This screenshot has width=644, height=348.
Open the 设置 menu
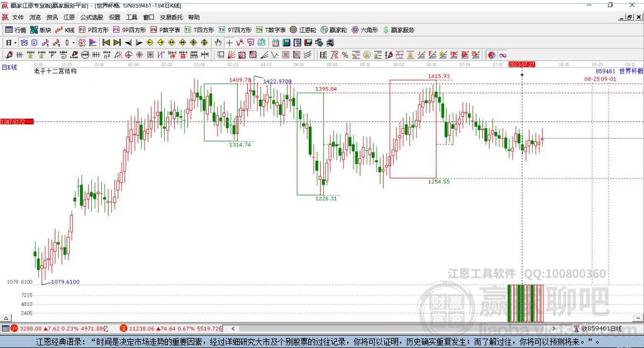click(x=114, y=17)
